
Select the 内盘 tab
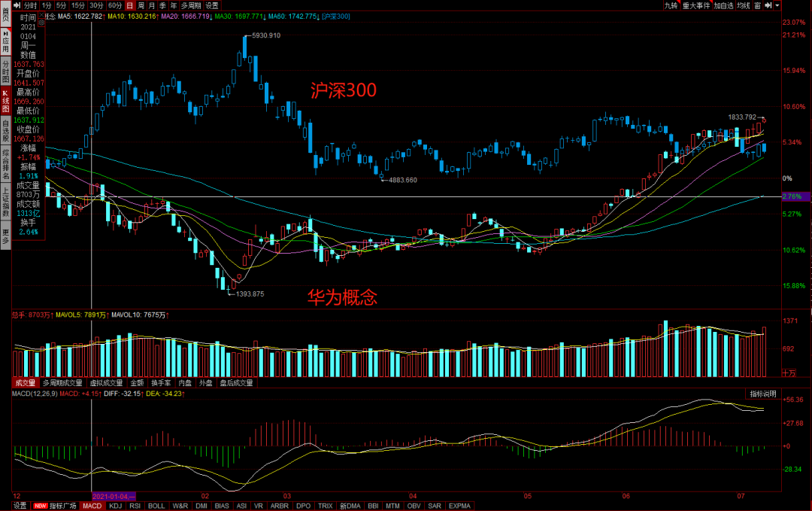[x=185, y=382]
